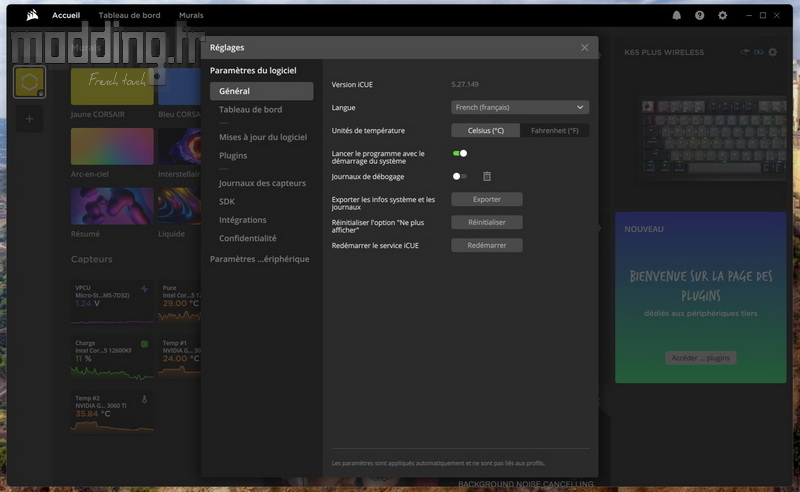Open the Temp #2 NVIDIA sensor card

pos(112,412)
